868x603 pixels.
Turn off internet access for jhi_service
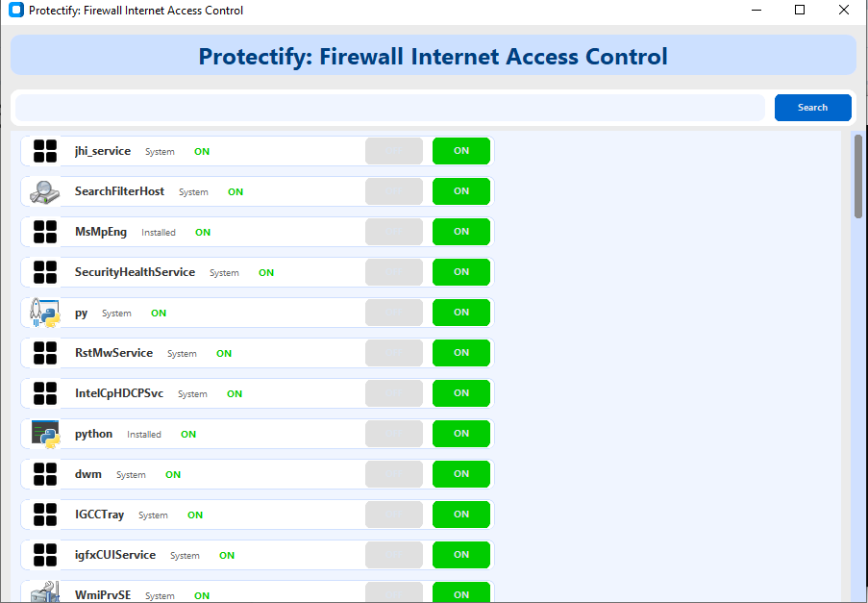point(394,151)
